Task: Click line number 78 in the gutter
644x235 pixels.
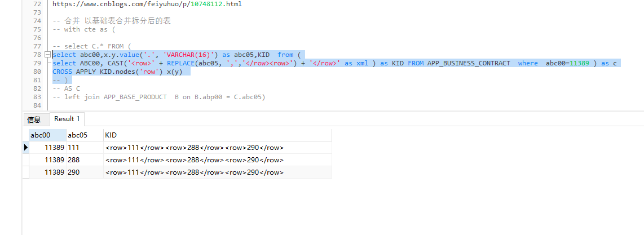Action: coord(37,55)
